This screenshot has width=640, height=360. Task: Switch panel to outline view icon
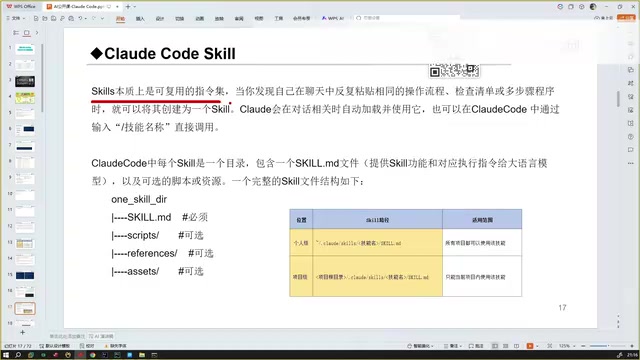pyautogui.click(x=16, y=33)
